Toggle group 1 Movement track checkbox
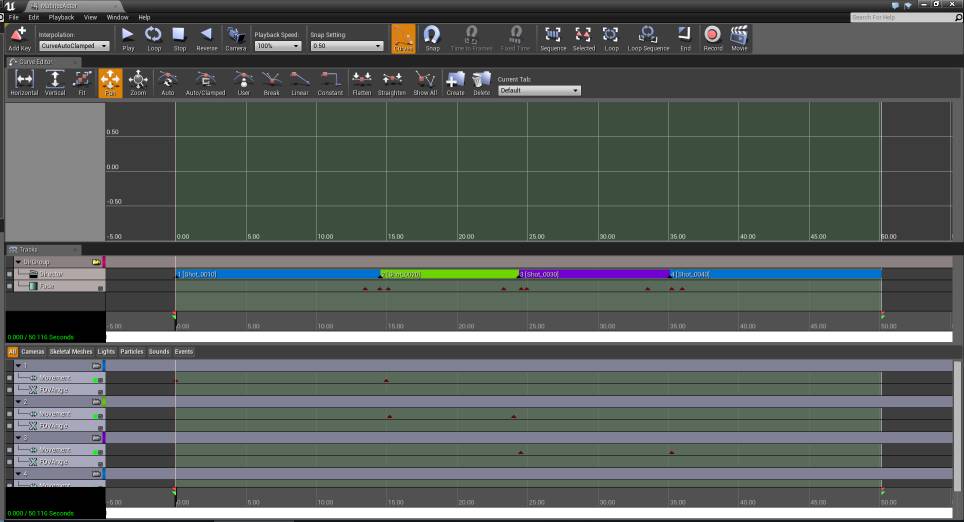Image resolution: width=964 pixels, height=522 pixels. tap(9, 378)
